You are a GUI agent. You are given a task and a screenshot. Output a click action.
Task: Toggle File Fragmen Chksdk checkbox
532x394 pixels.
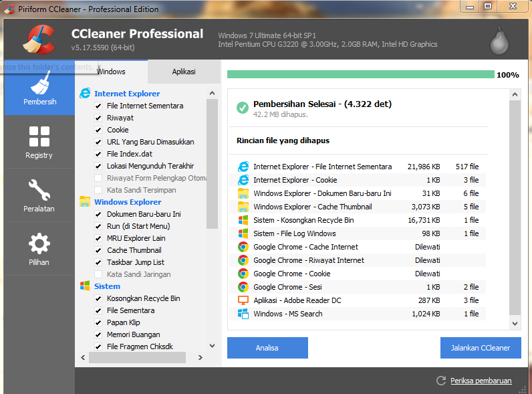pos(98,347)
